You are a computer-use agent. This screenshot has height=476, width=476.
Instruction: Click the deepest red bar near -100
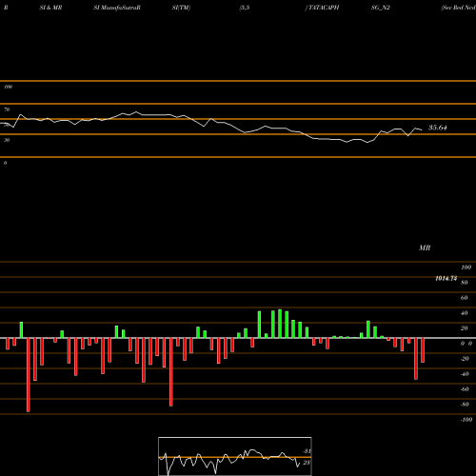point(29,375)
